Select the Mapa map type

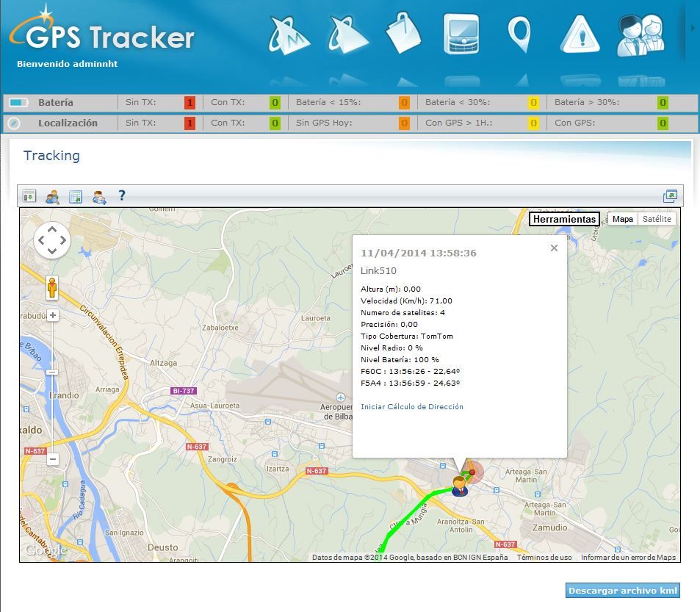(x=622, y=219)
